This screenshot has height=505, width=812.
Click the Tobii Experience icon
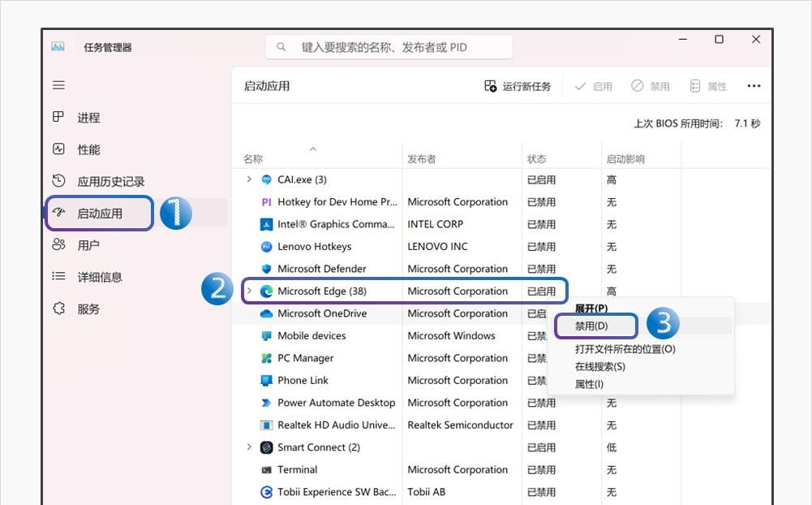click(x=266, y=491)
